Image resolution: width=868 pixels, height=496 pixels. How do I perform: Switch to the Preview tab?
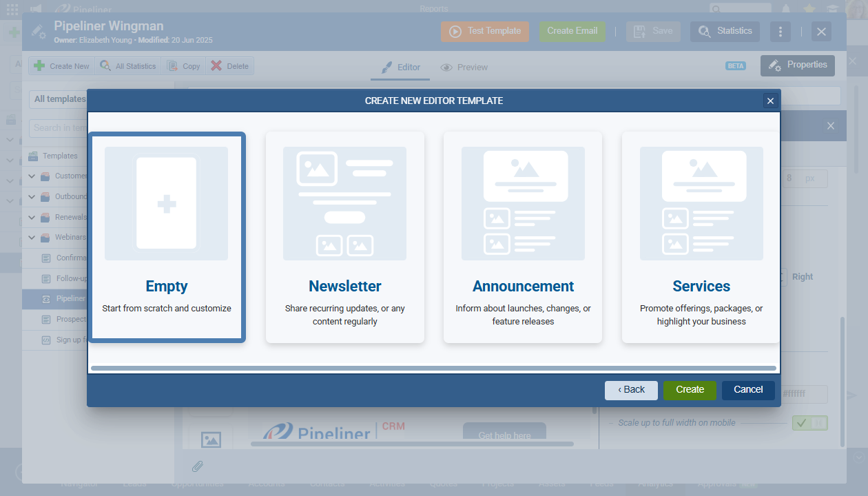(x=464, y=68)
